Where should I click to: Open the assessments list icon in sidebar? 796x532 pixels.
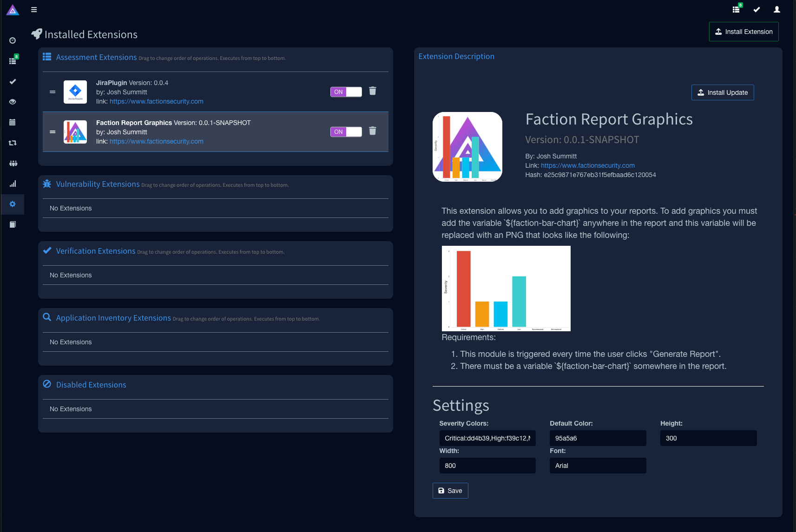[13, 60]
